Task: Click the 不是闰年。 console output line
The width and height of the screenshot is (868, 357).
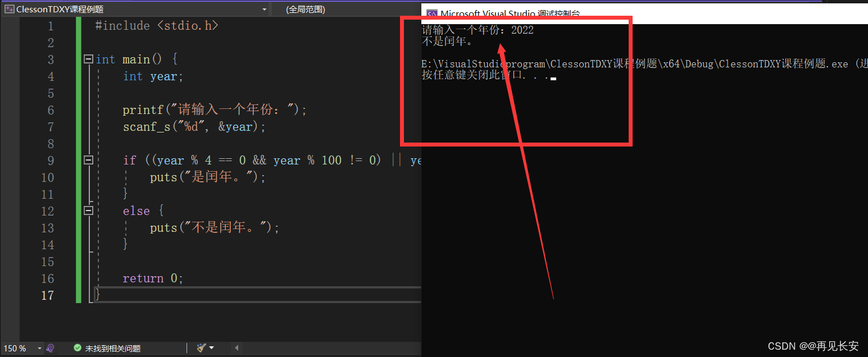Action: click(x=447, y=42)
